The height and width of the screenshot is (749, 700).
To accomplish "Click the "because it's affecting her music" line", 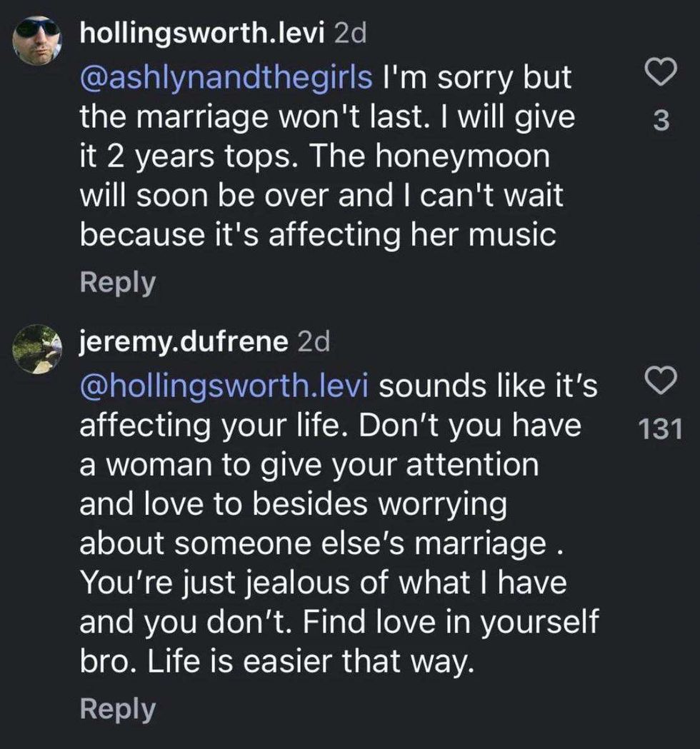I will tap(317, 235).
